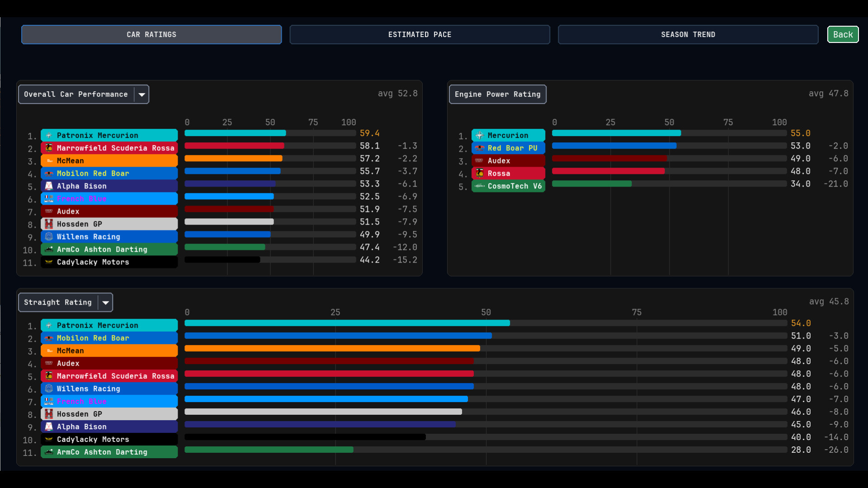Click Audex engine logo icon
The height and width of the screenshot is (488, 868).
pos(480,161)
